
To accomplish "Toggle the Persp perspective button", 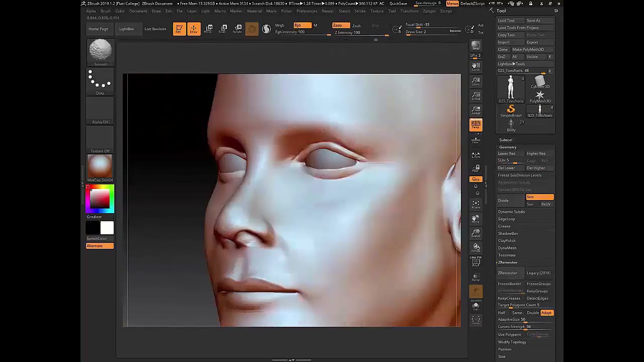I will 475,125.
